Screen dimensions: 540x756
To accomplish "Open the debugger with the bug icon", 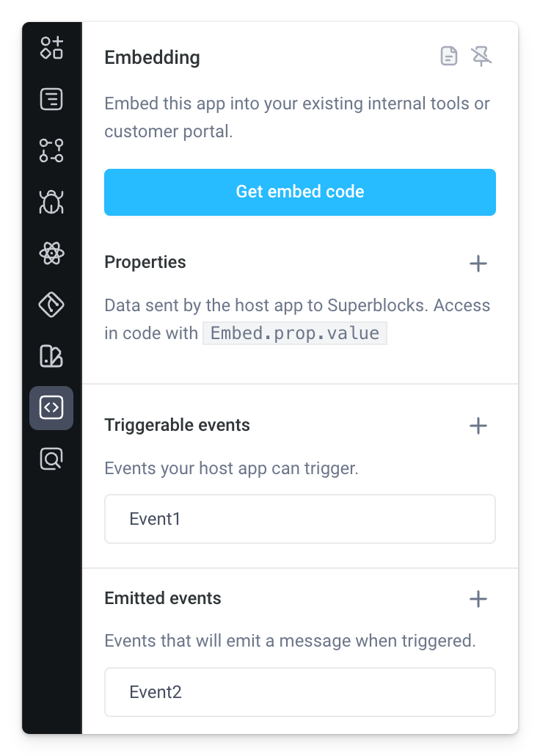I will pos(51,202).
